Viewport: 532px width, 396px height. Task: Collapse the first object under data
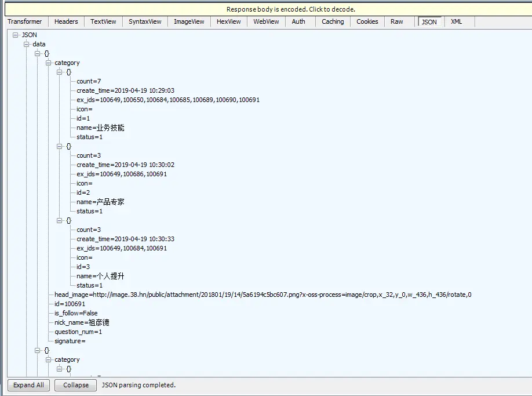pyautogui.click(x=37, y=53)
